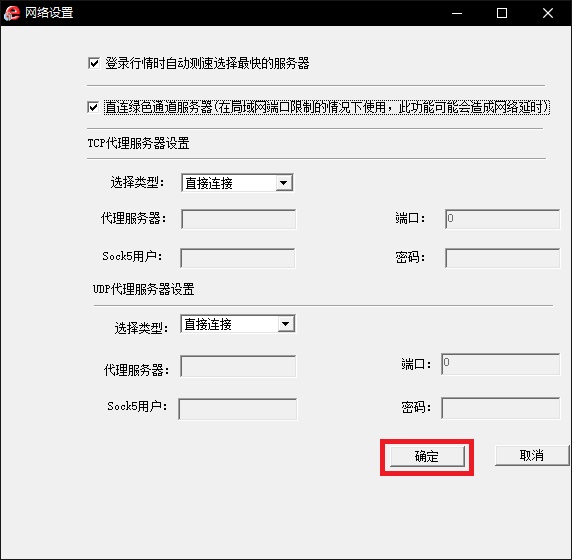This screenshot has height=560, width=572.
Task: Minimize the 网络设置 window
Action: 457,13
